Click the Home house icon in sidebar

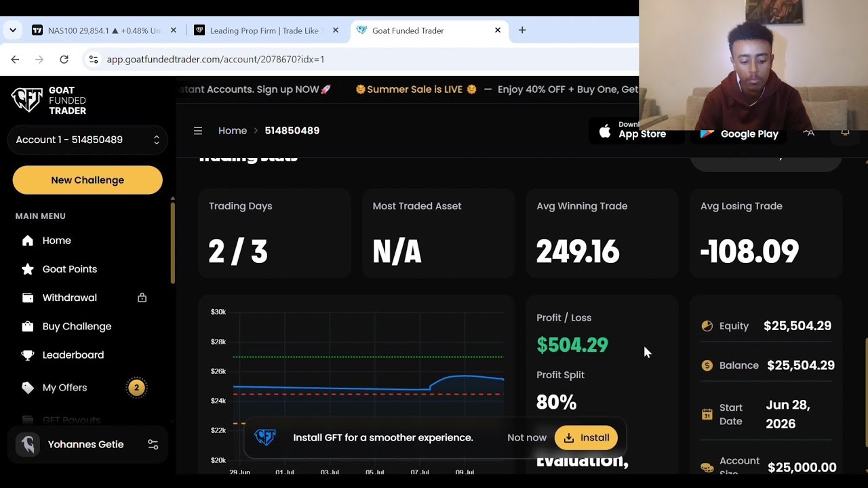(28, 241)
